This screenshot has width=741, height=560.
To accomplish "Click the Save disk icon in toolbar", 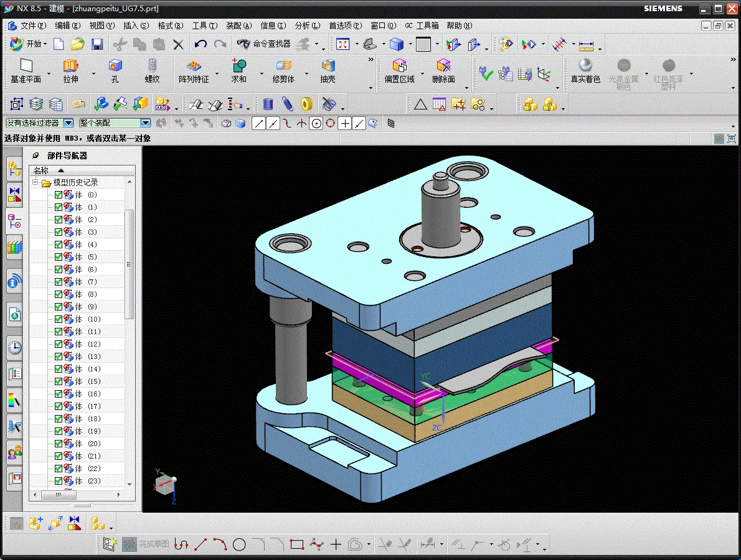I will point(97,44).
